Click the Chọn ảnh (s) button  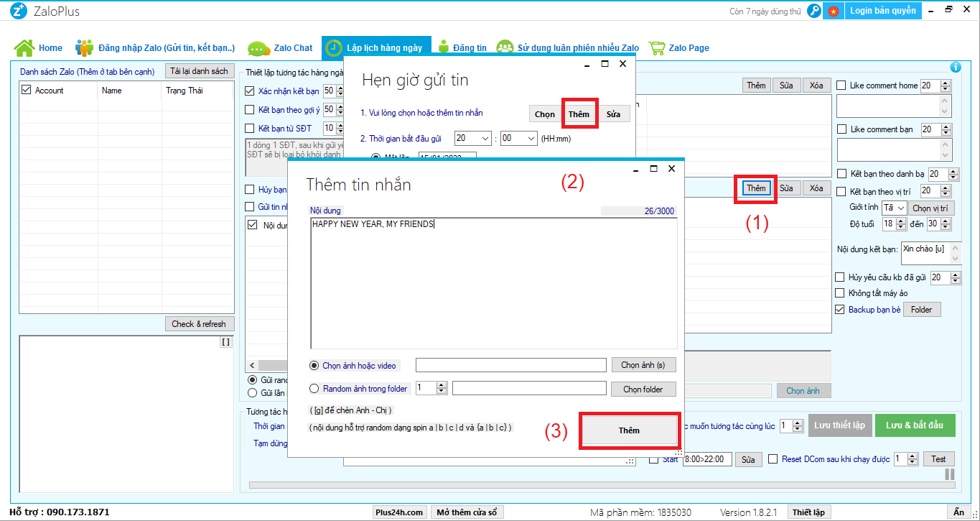point(643,365)
